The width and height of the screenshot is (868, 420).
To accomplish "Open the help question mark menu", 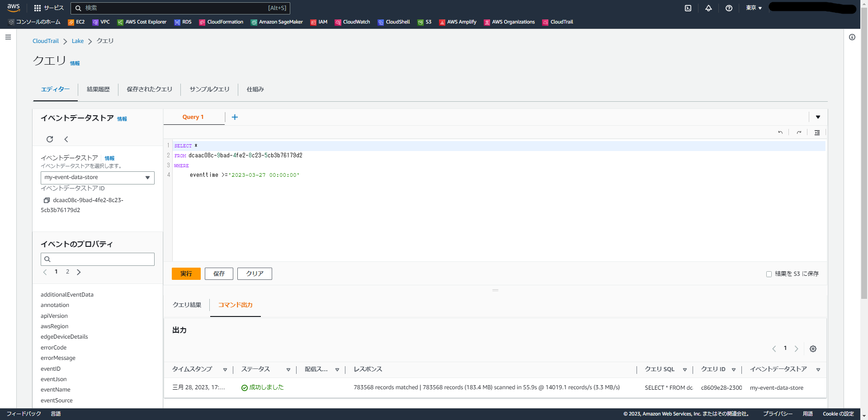I will 729,8.
